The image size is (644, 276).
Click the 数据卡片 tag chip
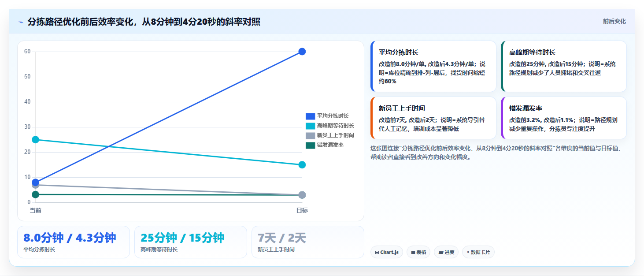click(x=478, y=252)
